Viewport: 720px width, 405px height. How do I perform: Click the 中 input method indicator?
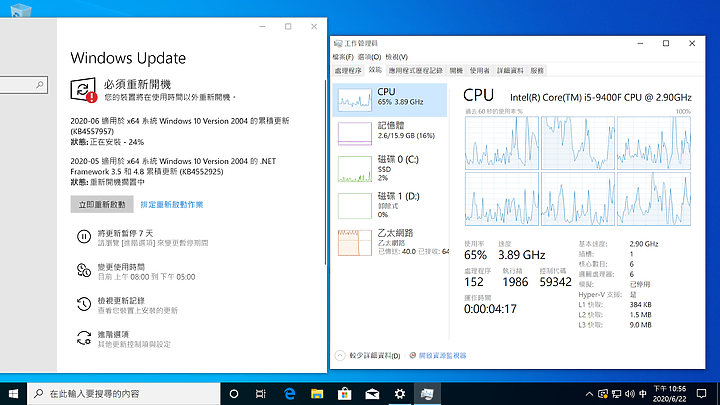pos(643,394)
